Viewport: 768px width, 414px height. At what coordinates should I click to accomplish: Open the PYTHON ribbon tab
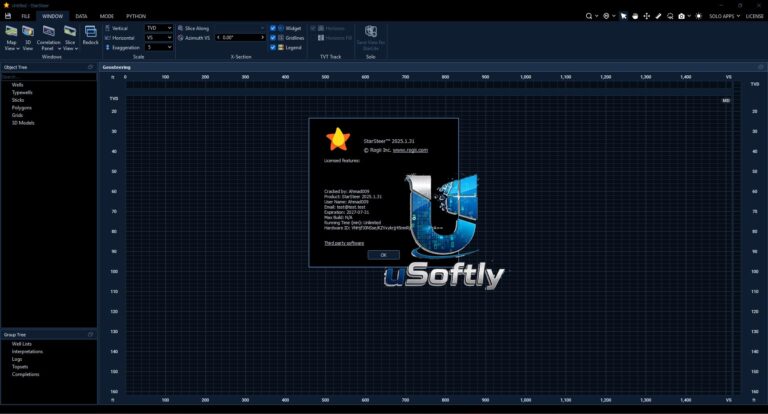(136, 16)
